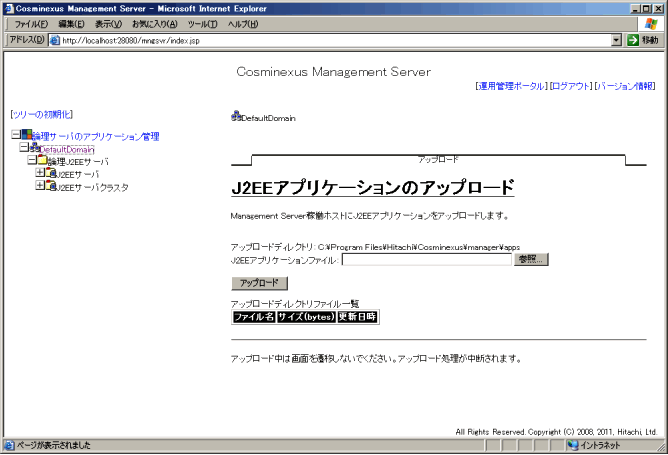Open the address bar dropdown arrow
Viewport: 668px width, 455px height.
[x=616, y=40]
